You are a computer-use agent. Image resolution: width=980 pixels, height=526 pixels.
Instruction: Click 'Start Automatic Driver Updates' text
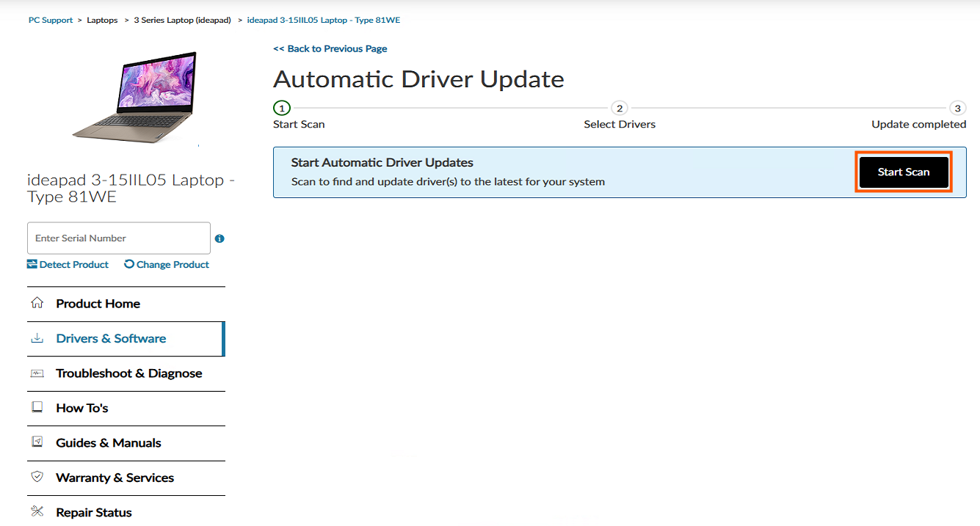382,163
